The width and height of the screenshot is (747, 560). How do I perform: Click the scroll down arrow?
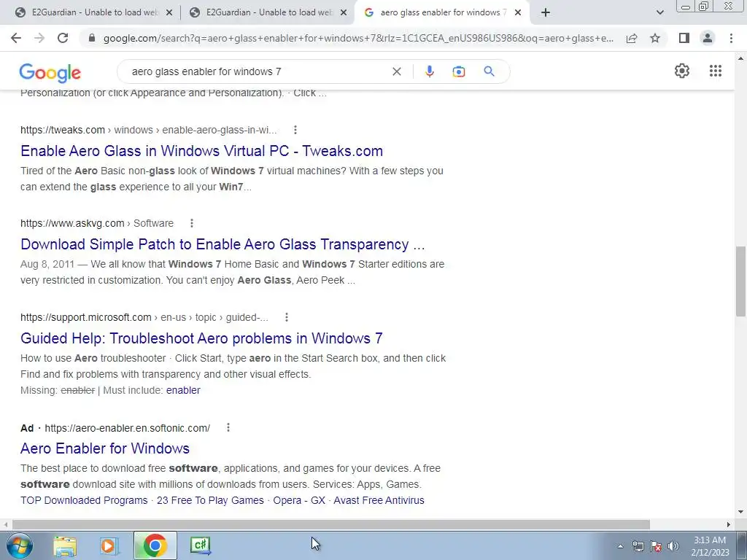pos(740,513)
